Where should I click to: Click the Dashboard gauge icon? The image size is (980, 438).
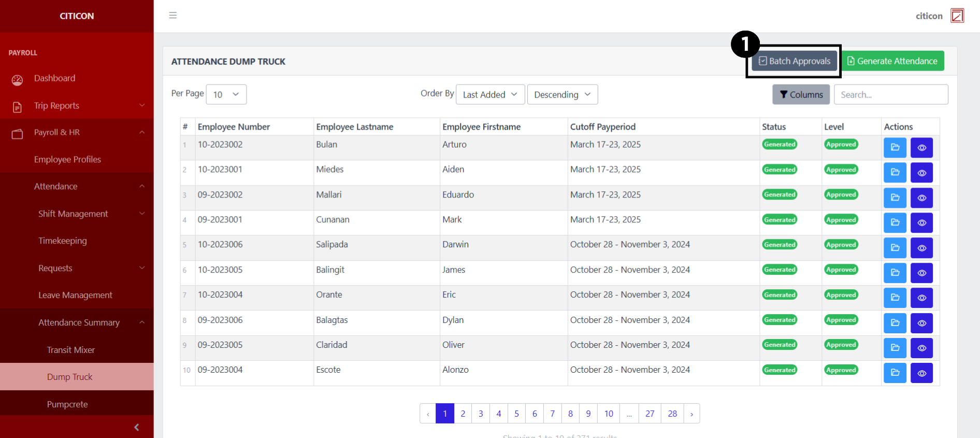click(x=18, y=80)
